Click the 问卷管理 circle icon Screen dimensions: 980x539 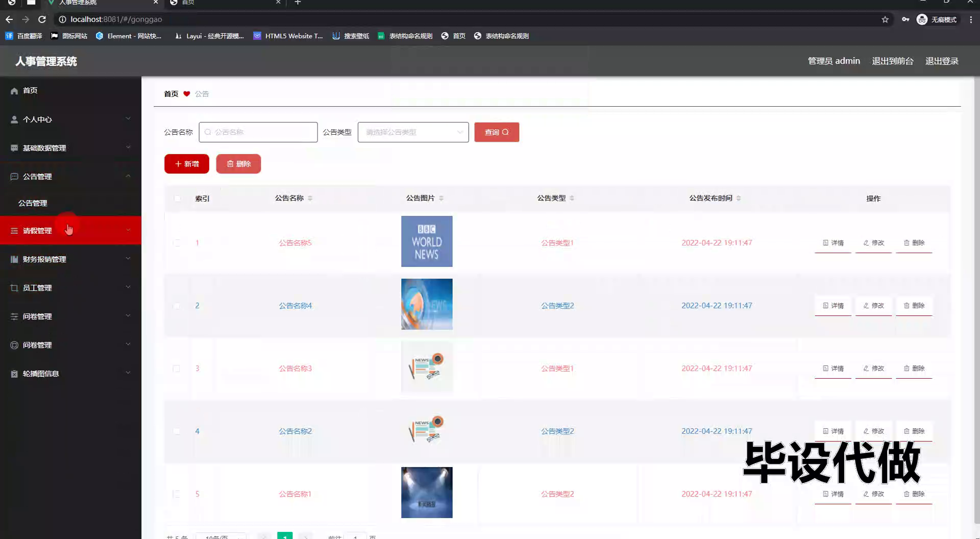[x=14, y=345]
